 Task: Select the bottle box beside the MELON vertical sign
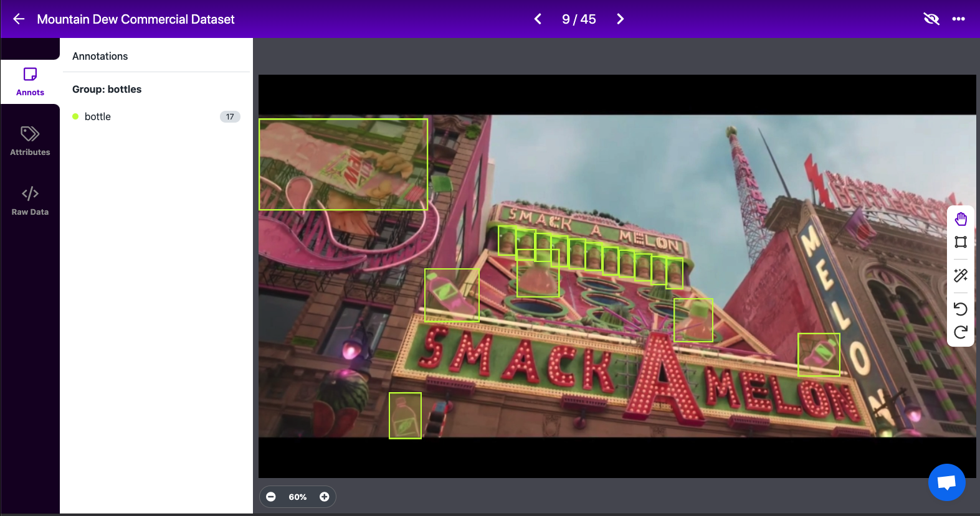click(x=819, y=355)
